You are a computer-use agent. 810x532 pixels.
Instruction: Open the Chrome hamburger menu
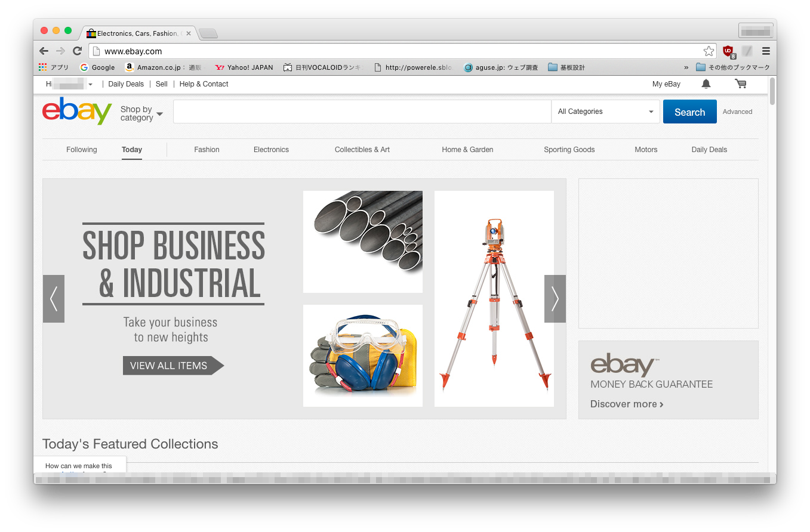(x=766, y=51)
